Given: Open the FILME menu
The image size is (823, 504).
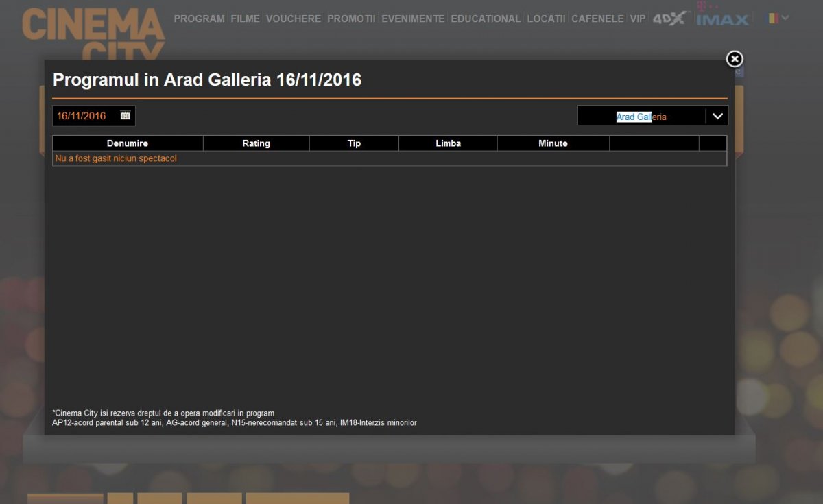Looking at the screenshot, I should click(x=246, y=19).
